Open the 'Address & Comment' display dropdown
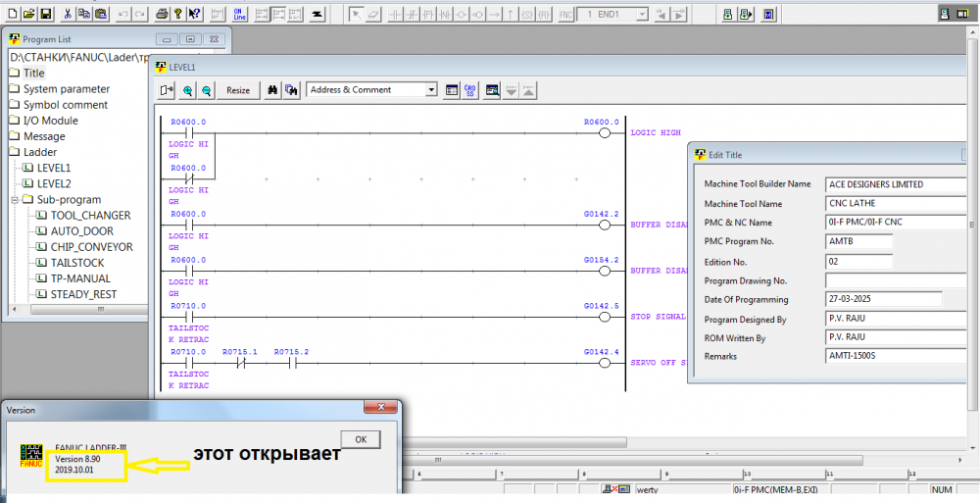The image size is (980, 503). pos(430,90)
